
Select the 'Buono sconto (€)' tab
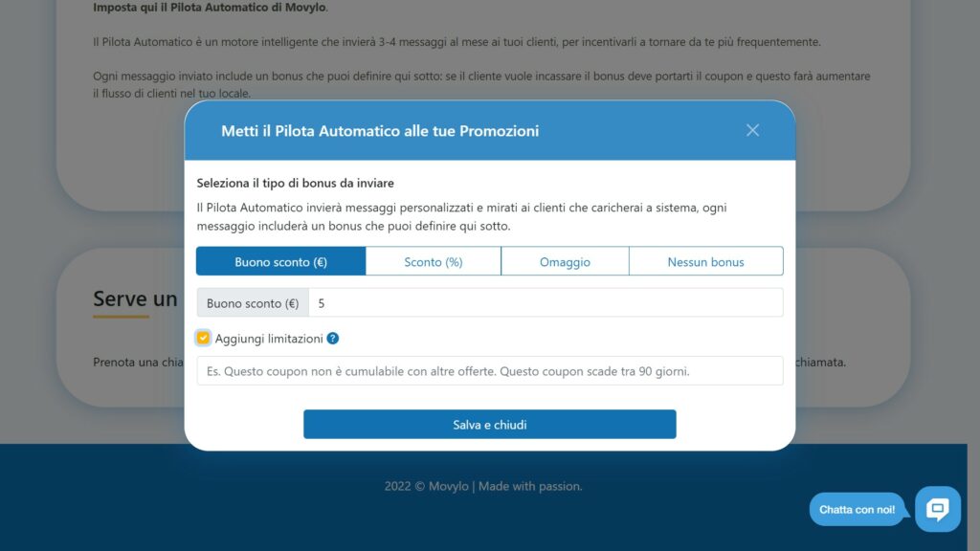coord(280,261)
